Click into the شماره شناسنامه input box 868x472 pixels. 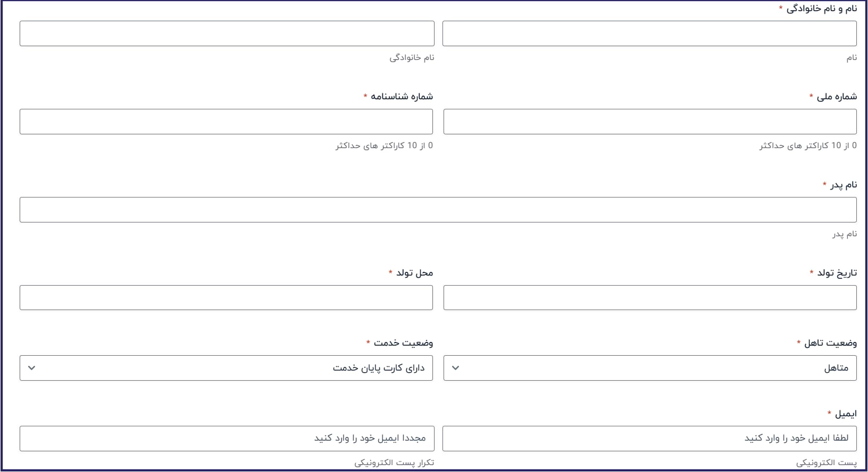(x=226, y=122)
